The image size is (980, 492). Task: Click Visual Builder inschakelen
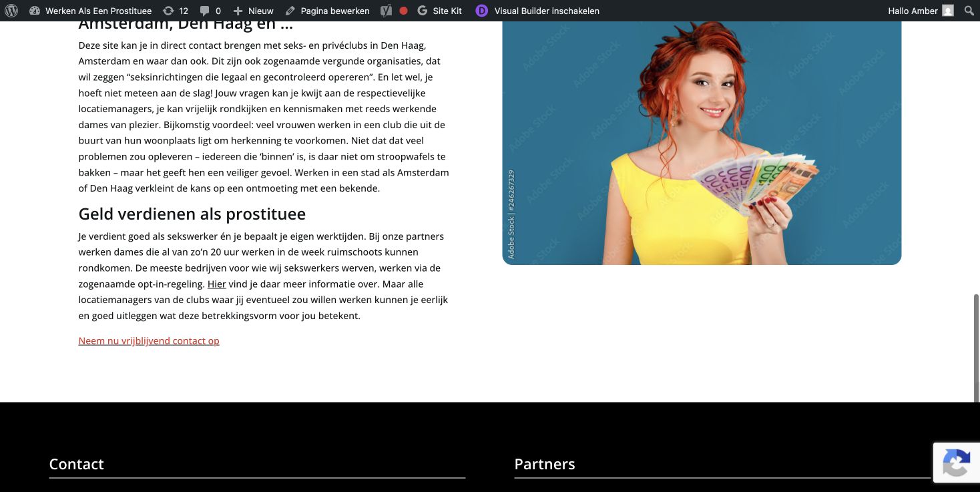[x=547, y=11]
